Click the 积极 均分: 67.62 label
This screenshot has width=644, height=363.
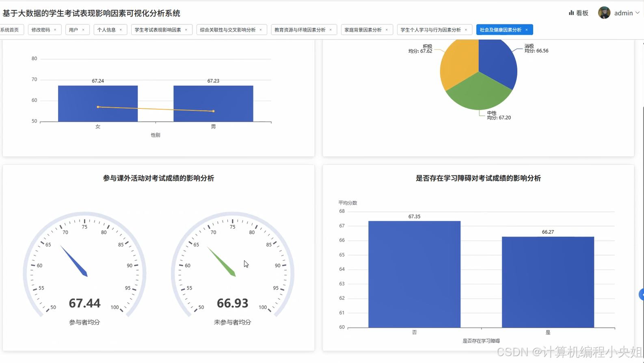pos(420,49)
